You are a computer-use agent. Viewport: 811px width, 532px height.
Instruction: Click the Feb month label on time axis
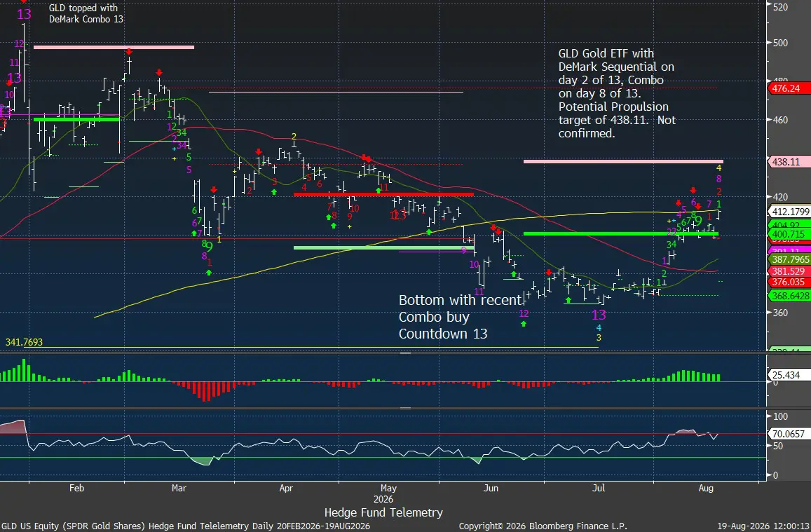coord(76,488)
